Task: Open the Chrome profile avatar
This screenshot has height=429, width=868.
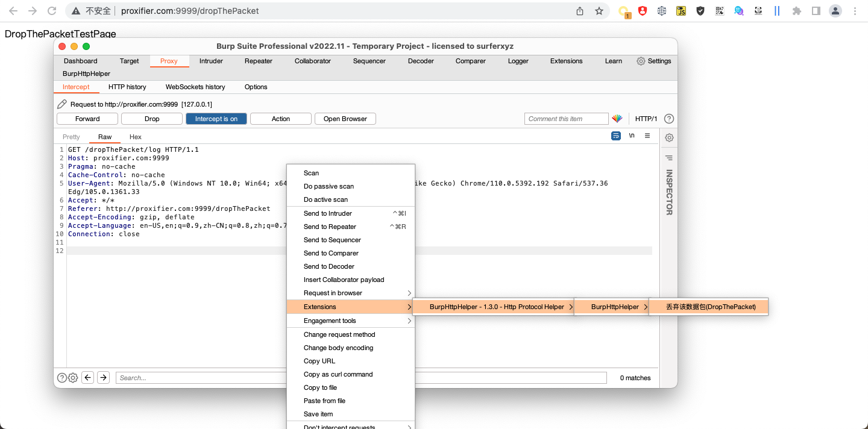Action: coord(835,11)
